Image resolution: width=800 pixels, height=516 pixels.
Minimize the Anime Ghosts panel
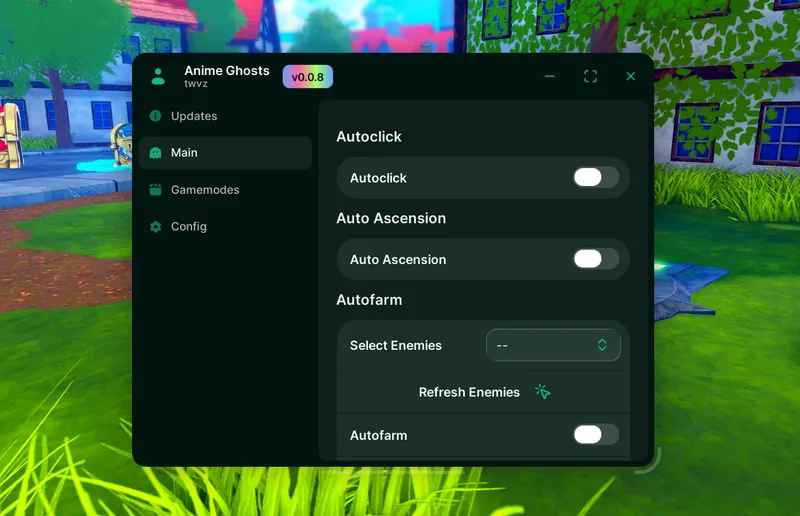[x=549, y=77]
